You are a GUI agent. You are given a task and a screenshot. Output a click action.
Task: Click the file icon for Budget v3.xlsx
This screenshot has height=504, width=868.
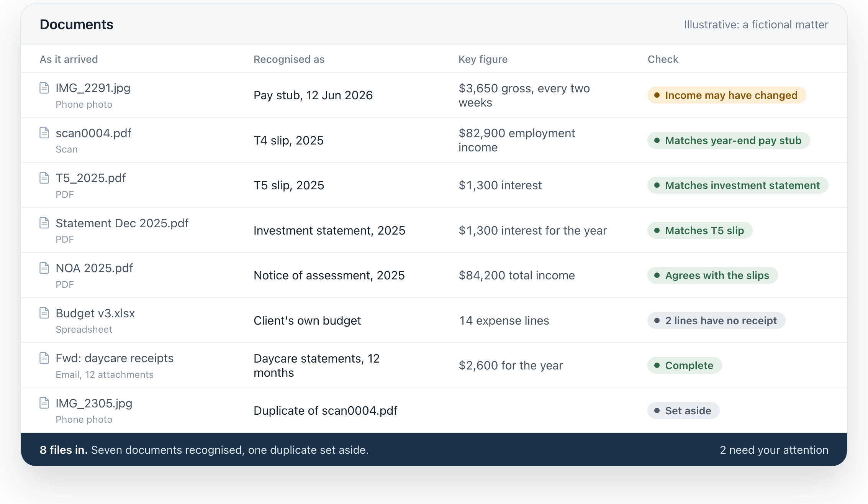click(44, 313)
